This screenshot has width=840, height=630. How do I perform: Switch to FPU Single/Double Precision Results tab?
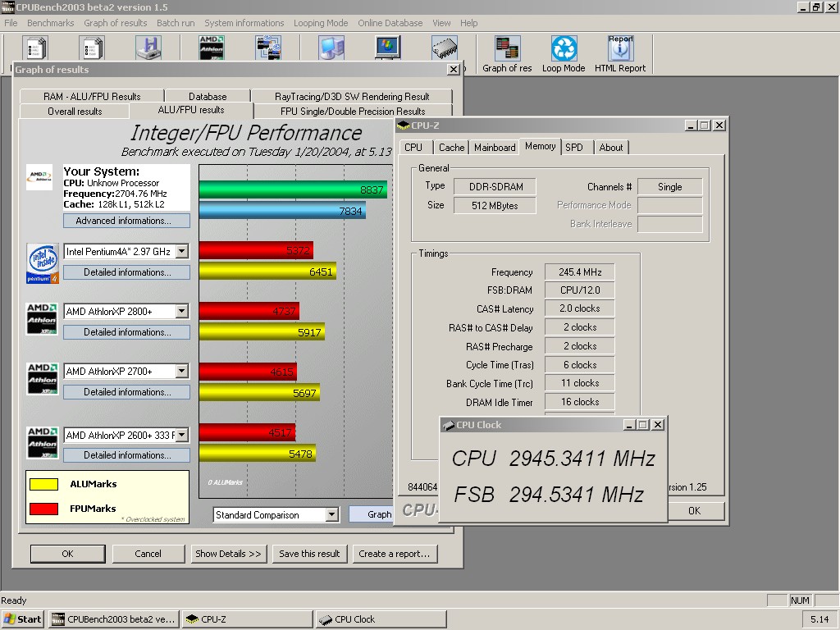(x=353, y=111)
